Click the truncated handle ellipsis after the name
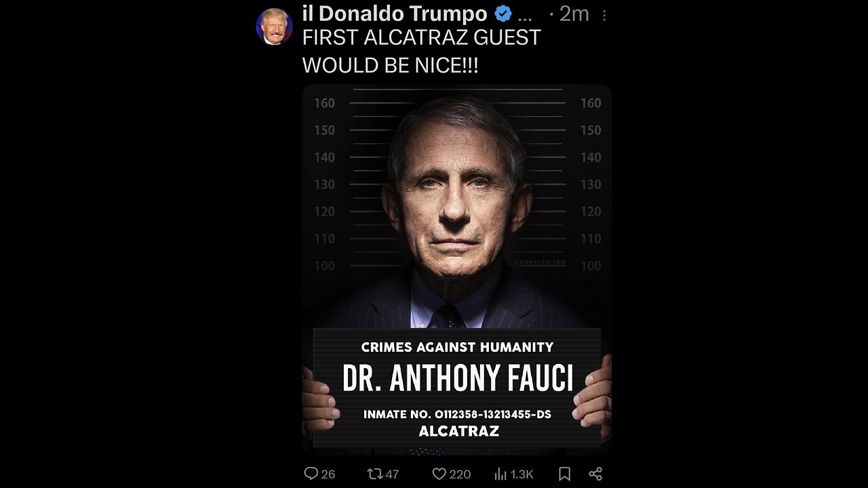 (x=524, y=15)
